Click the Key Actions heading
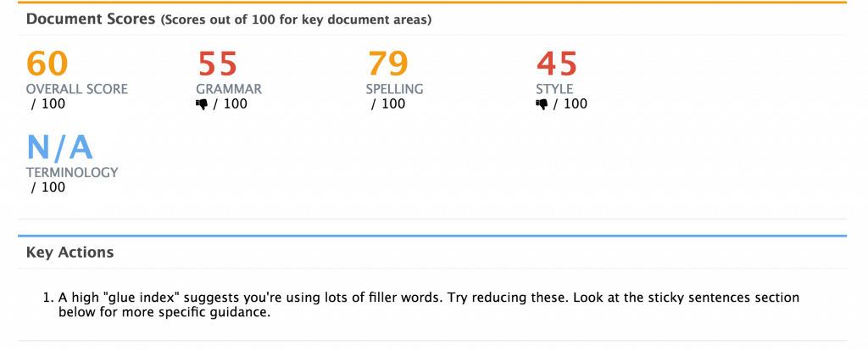The image size is (868, 351). click(x=70, y=253)
